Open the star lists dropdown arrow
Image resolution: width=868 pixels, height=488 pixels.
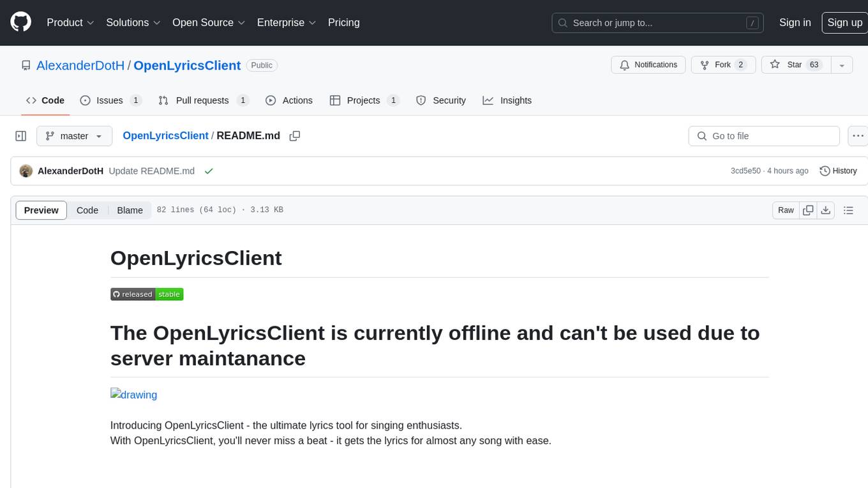(842, 65)
